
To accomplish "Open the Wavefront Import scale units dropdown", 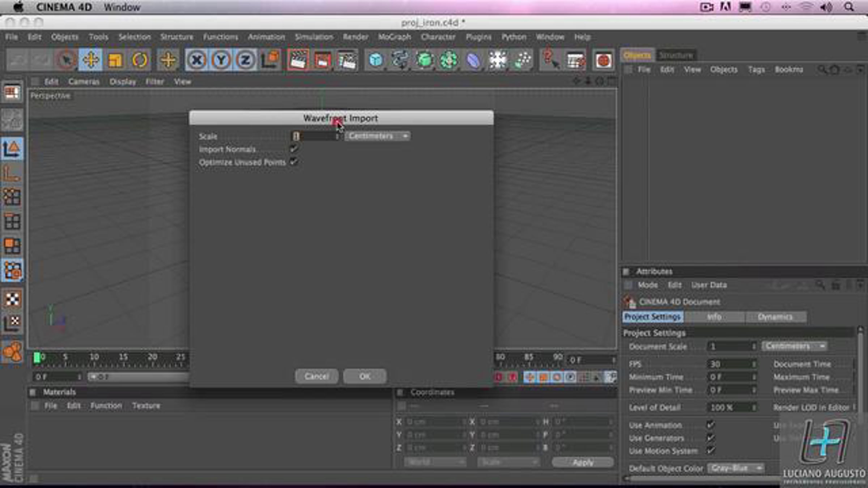I will point(378,136).
